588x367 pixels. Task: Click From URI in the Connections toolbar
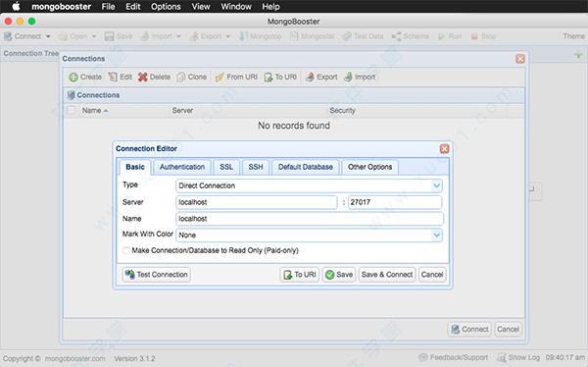coord(236,77)
